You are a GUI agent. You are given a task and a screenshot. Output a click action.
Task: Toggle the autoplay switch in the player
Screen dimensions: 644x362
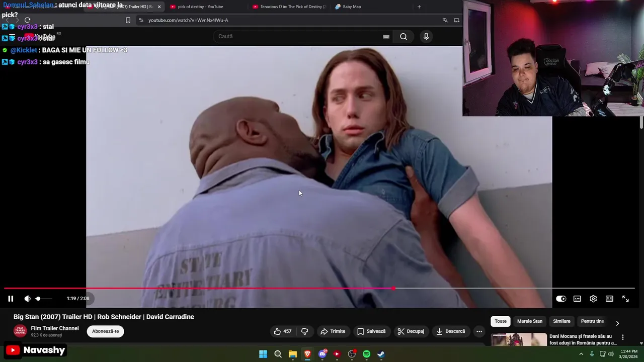[561, 299]
